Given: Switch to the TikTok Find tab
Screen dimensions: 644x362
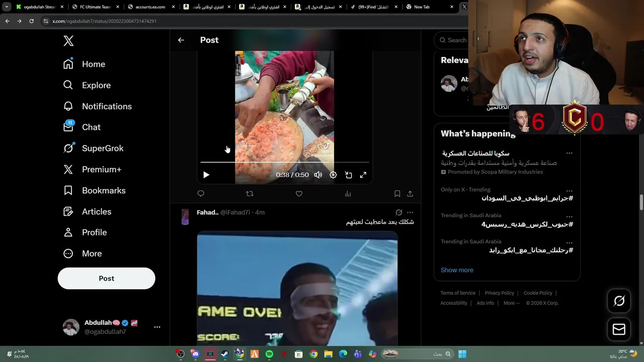Looking at the screenshot, I should pos(374,7).
